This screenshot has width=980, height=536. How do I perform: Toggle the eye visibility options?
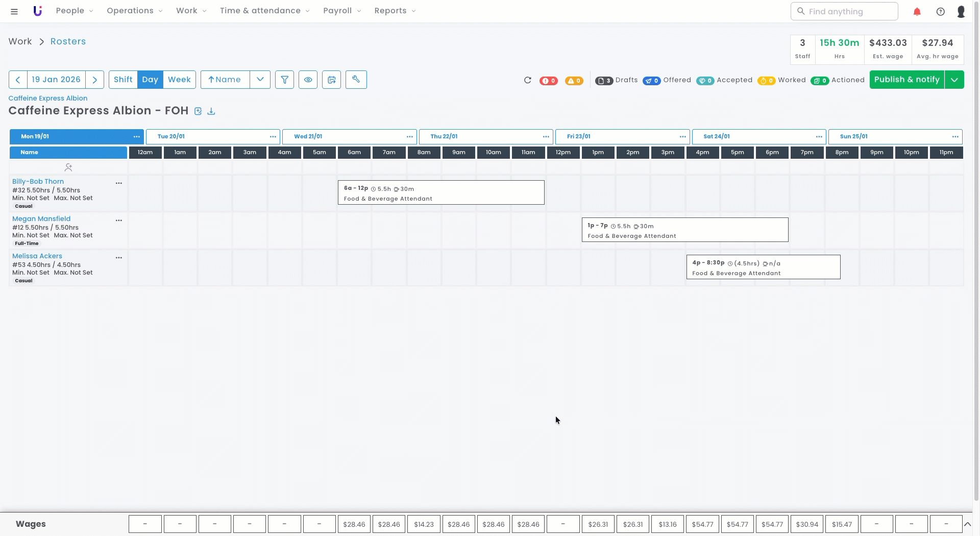pos(308,80)
